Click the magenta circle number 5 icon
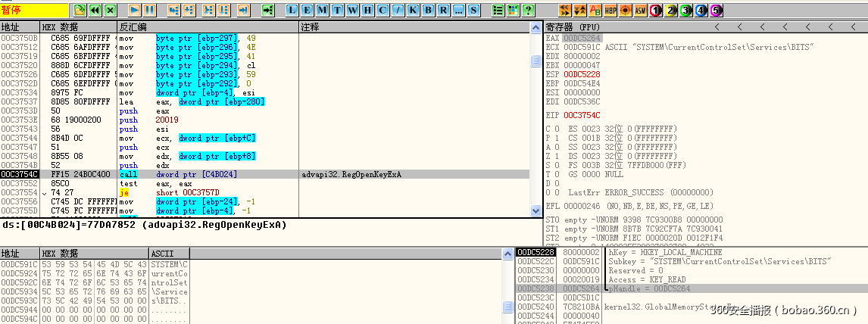The image size is (868, 324). point(716,10)
